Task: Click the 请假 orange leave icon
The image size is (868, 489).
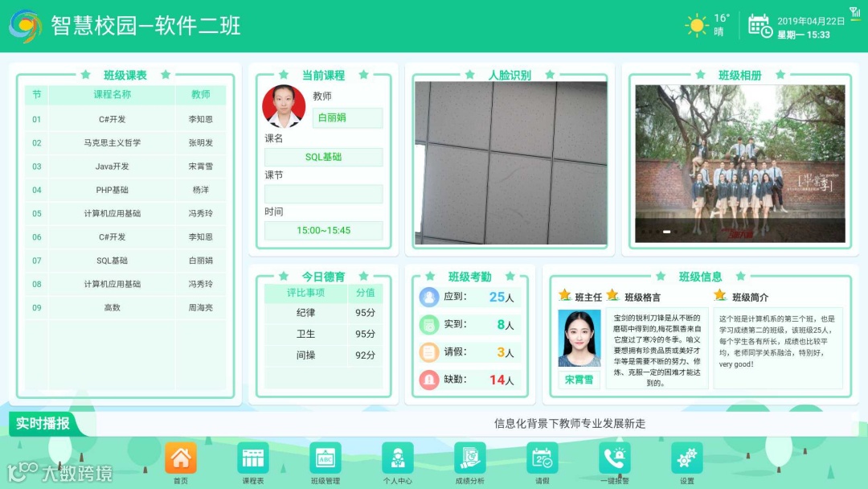Action: 428,352
